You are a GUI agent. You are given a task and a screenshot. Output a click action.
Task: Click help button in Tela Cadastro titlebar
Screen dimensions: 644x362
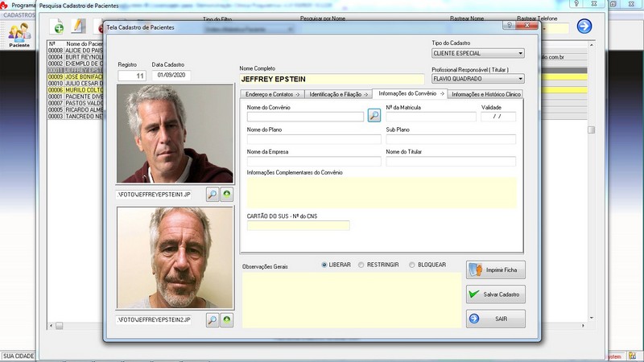tap(510, 25)
